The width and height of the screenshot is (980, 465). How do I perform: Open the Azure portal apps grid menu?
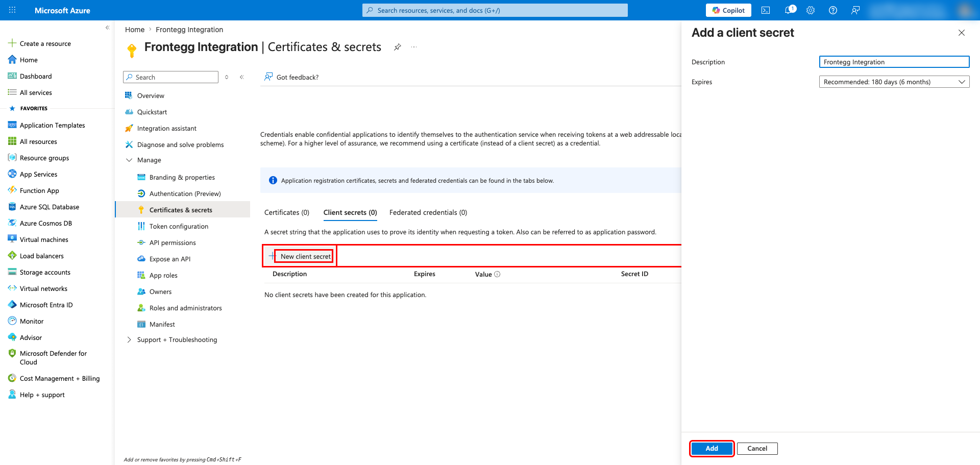pyautogui.click(x=12, y=10)
